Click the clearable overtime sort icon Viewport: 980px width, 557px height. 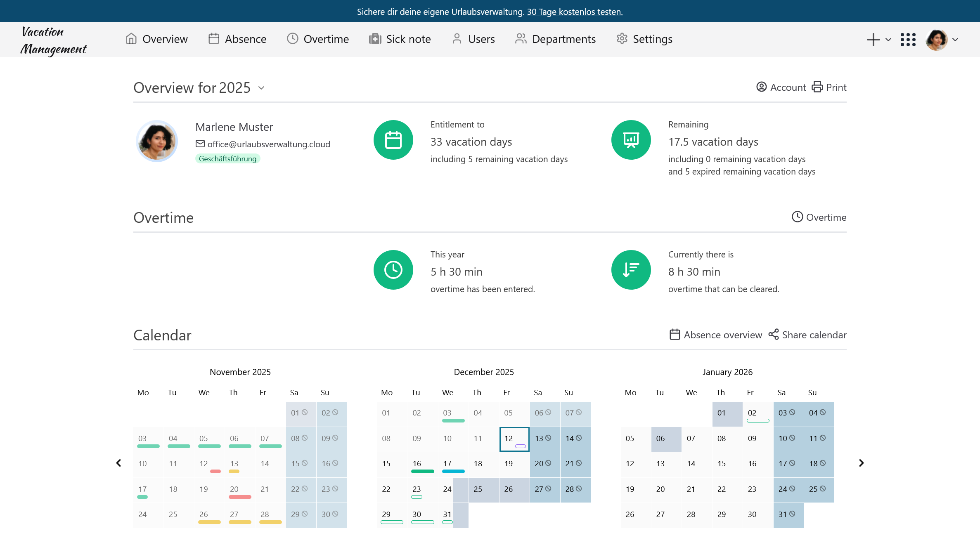(x=631, y=270)
